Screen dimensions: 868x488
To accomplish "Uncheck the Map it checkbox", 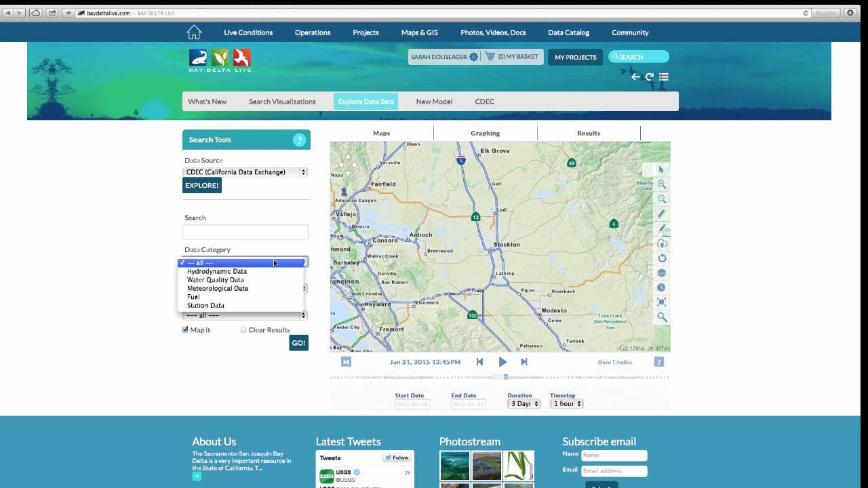I will (185, 330).
